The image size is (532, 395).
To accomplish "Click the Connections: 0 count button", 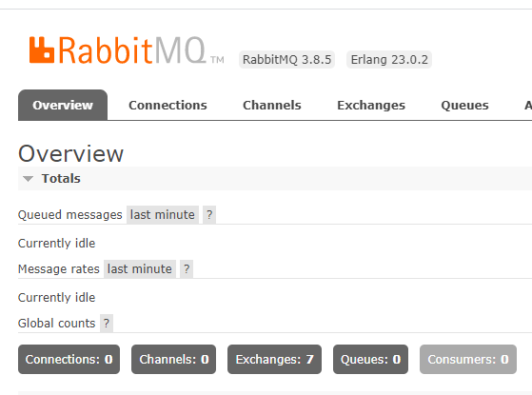I will point(69,360).
